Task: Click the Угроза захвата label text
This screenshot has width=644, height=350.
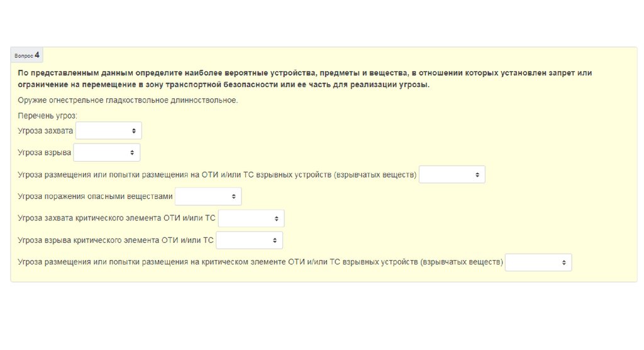Action: click(x=45, y=131)
